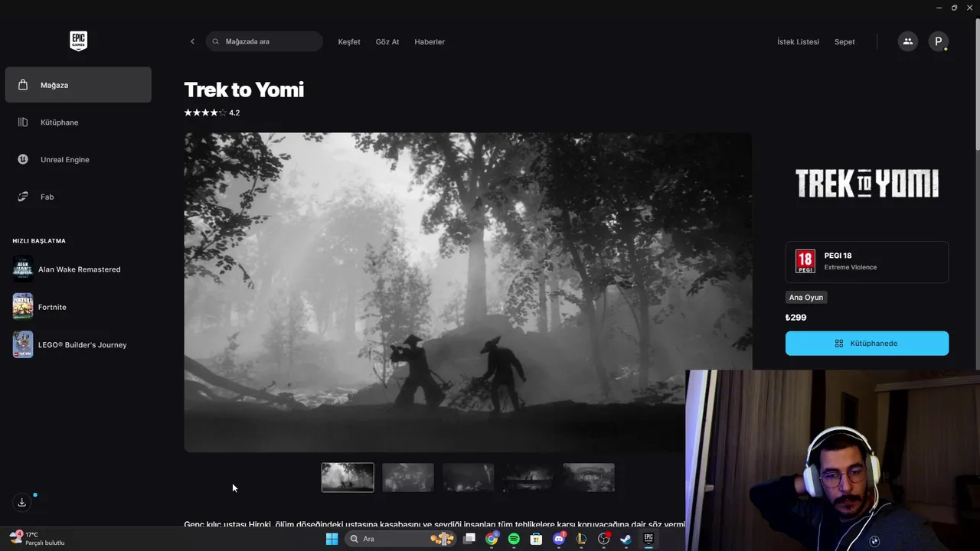Click the Trek to Yomi title

click(x=244, y=90)
